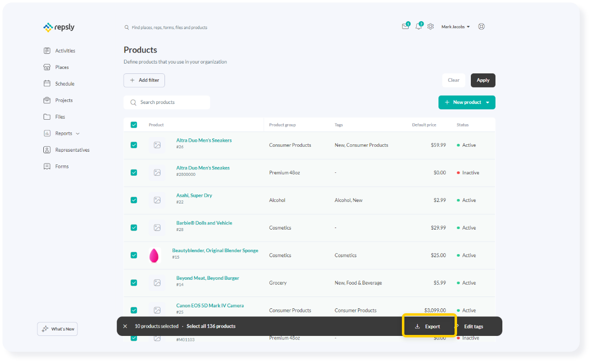
Task: Open the Places sidebar icon
Action: pos(47,67)
